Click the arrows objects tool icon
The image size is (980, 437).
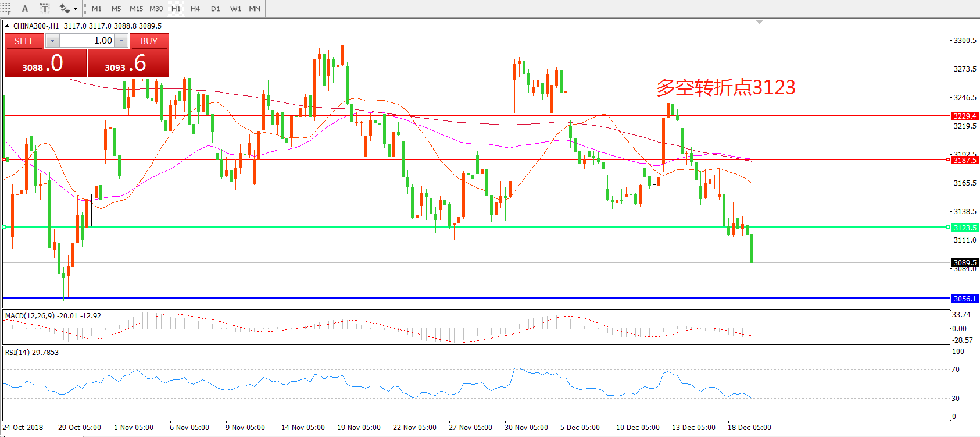tap(65, 9)
